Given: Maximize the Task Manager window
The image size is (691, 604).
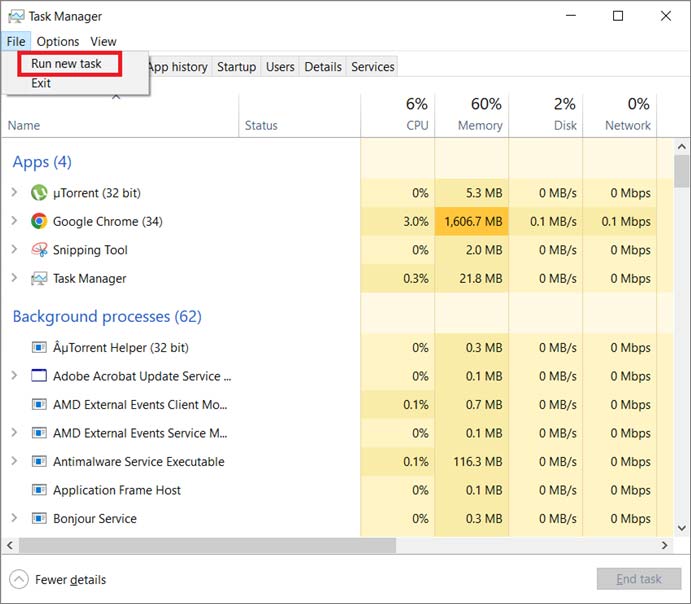Looking at the screenshot, I should pyautogui.click(x=618, y=16).
